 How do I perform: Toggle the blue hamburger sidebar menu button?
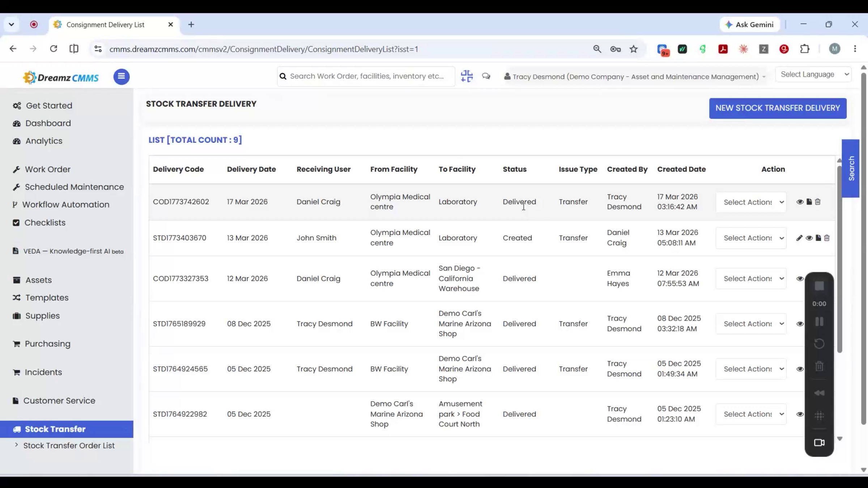(x=122, y=77)
